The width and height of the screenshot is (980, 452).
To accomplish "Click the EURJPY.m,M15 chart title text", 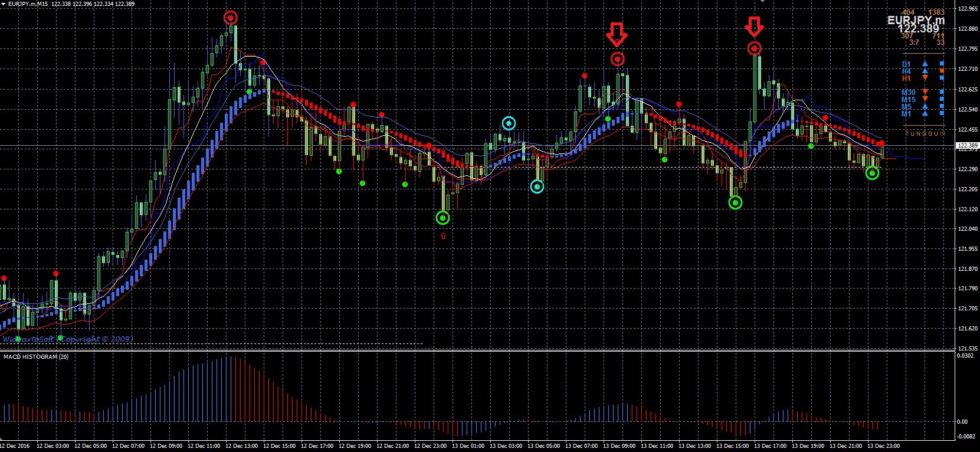I will pyautogui.click(x=28, y=4).
